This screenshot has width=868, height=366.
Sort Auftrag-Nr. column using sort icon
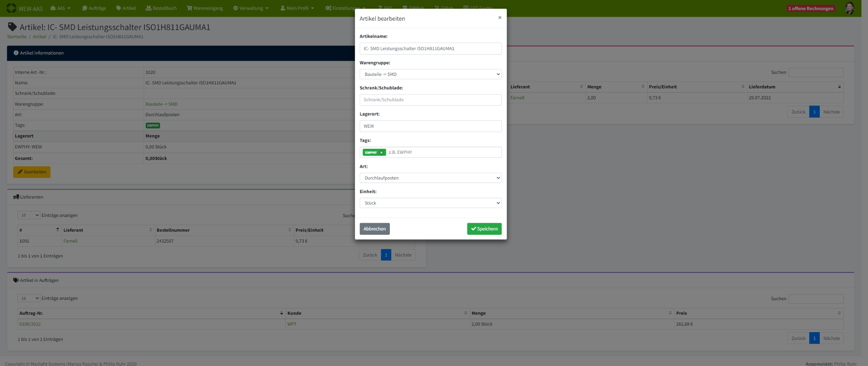(281, 313)
